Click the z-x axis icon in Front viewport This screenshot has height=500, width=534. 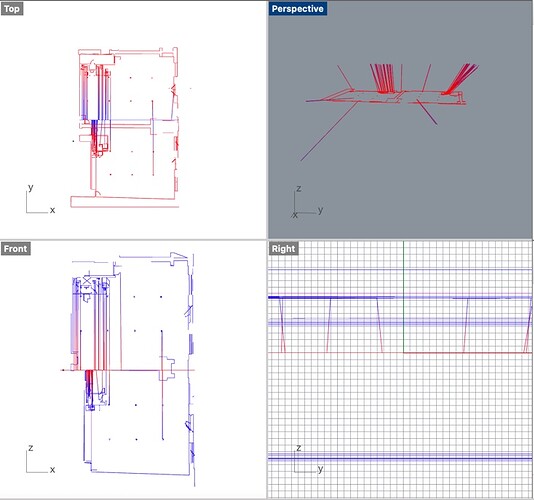tap(40, 459)
